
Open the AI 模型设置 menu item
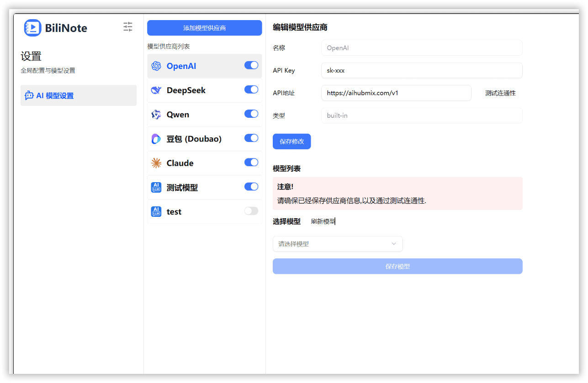[79, 95]
